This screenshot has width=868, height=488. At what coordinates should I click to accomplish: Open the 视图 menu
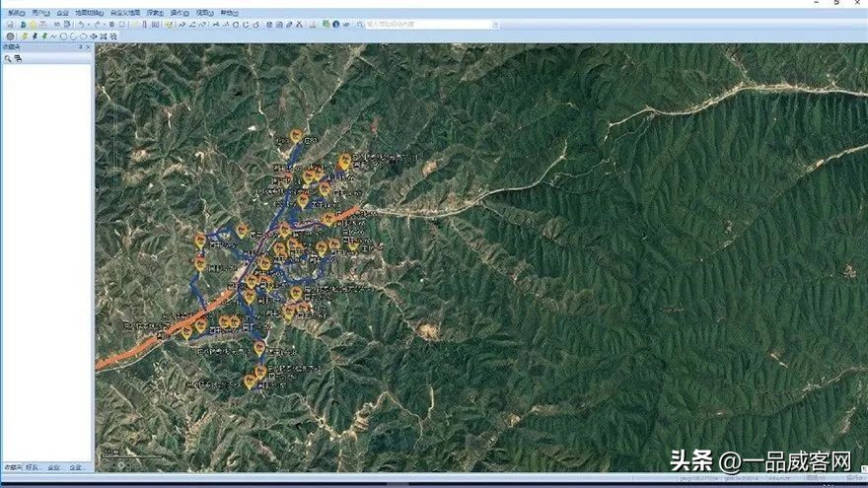coord(205,13)
